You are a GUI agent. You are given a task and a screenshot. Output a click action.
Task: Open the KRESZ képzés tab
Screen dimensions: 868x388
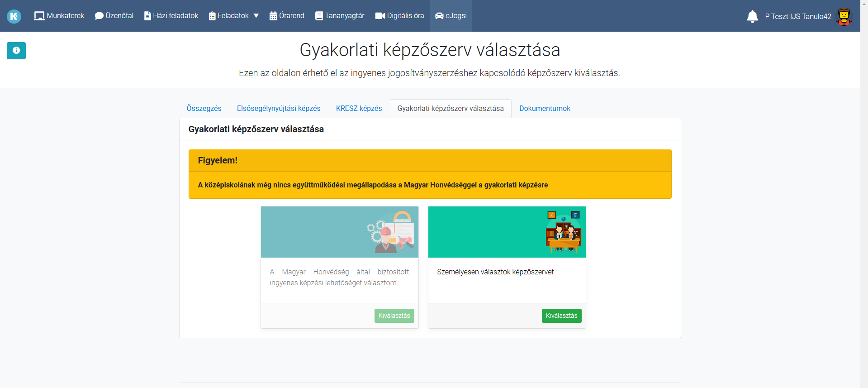[x=359, y=109]
